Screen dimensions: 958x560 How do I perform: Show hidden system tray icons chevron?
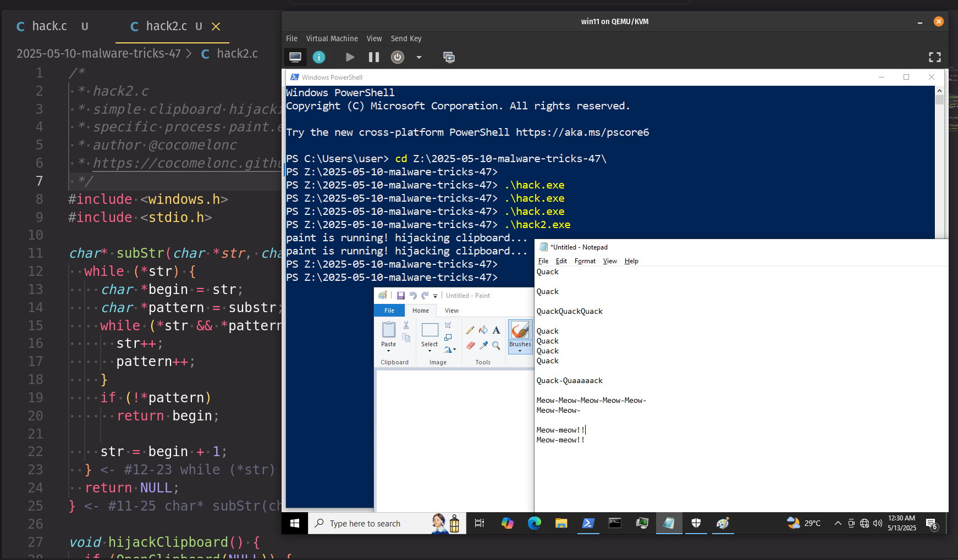coord(838,523)
